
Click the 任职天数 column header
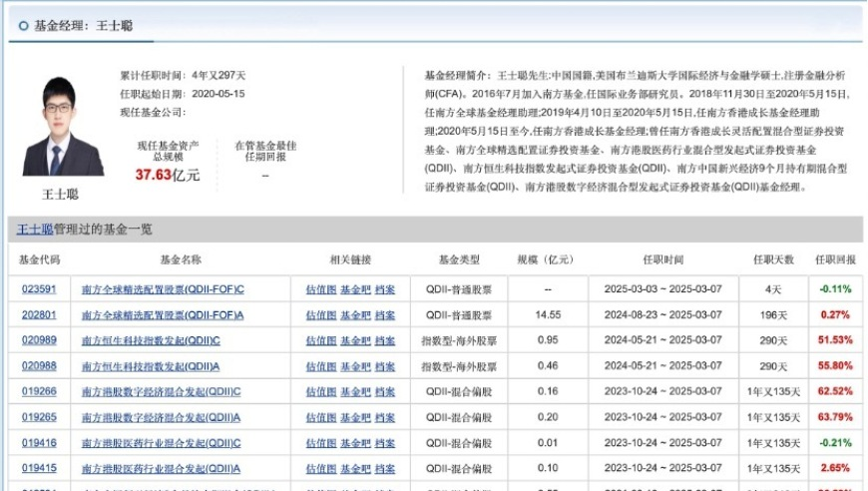773,259
